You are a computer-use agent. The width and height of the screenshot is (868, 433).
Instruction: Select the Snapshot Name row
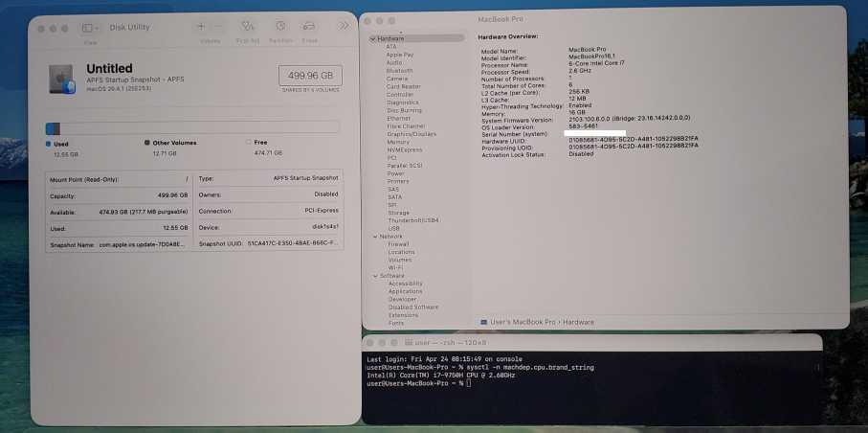click(x=119, y=244)
